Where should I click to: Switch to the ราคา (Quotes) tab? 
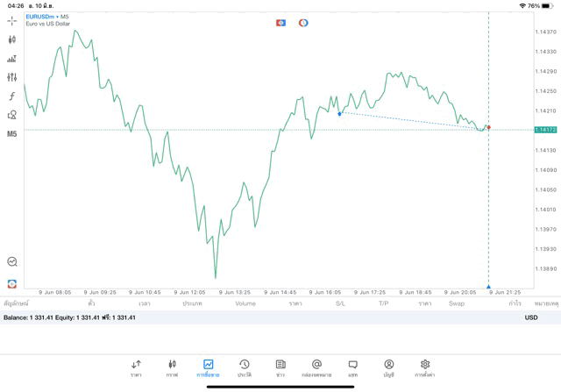pyautogui.click(x=136, y=367)
